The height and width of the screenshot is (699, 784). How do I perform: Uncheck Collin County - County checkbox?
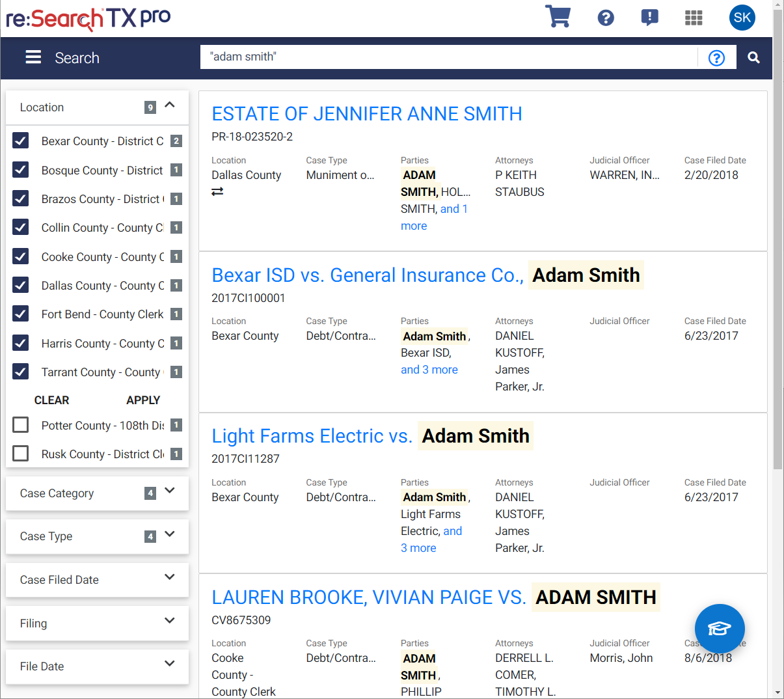click(21, 227)
